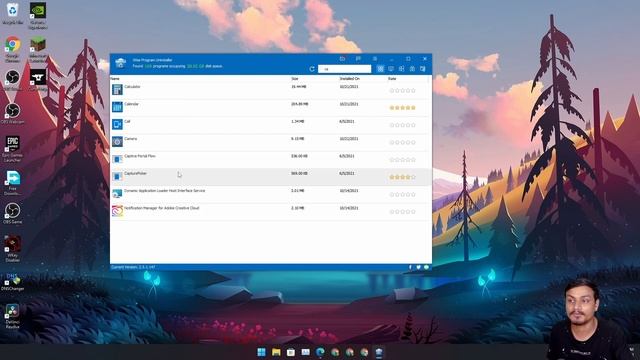Viewport: 640px width, 360px height.
Task: Select Dynamic Application Loader Host Interface Service icon
Action: coord(117,193)
